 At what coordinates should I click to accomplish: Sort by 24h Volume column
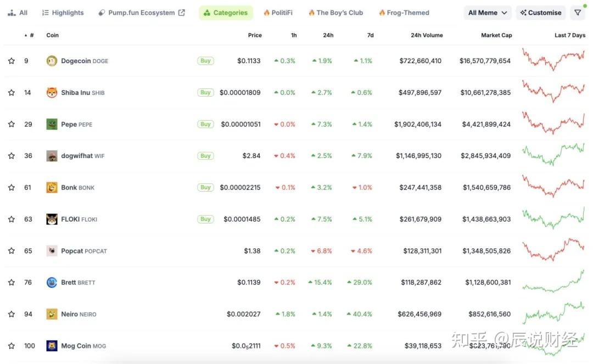pyautogui.click(x=427, y=35)
